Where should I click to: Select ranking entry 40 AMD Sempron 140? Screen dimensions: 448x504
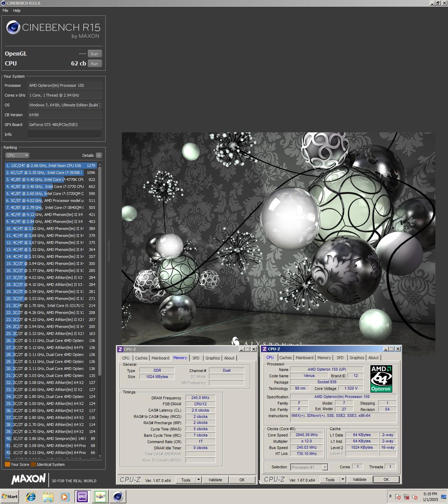click(x=51, y=439)
